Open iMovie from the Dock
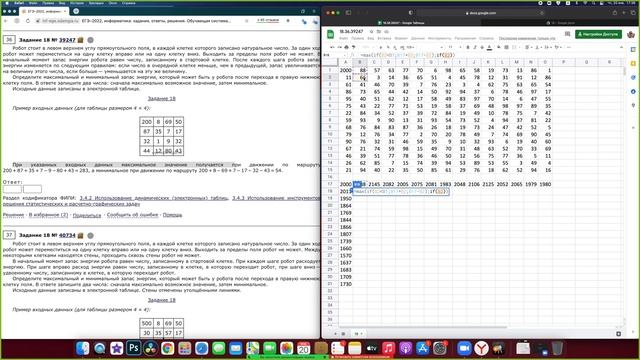 pyautogui.click(x=116, y=348)
